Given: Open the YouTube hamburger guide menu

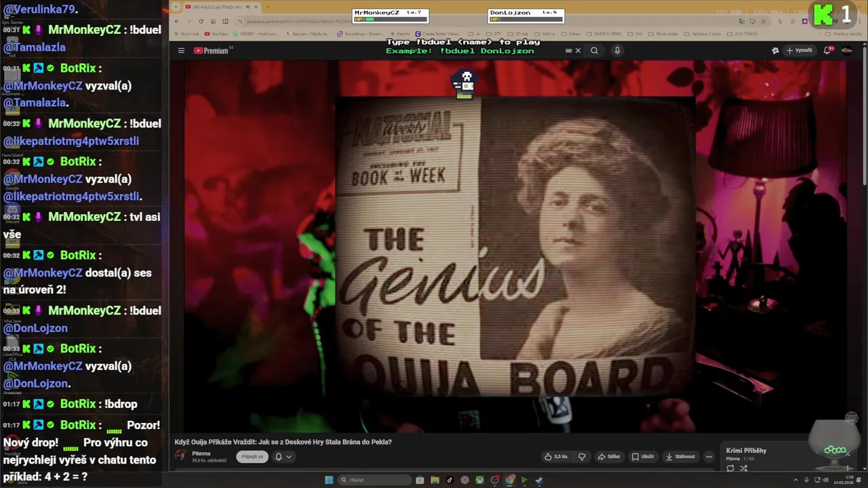Looking at the screenshot, I should pos(181,50).
